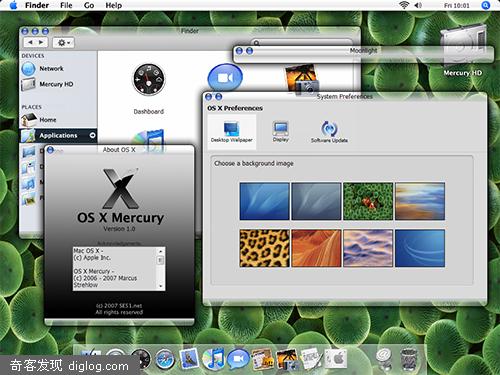Go forward in the Finder window

pos(41,42)
